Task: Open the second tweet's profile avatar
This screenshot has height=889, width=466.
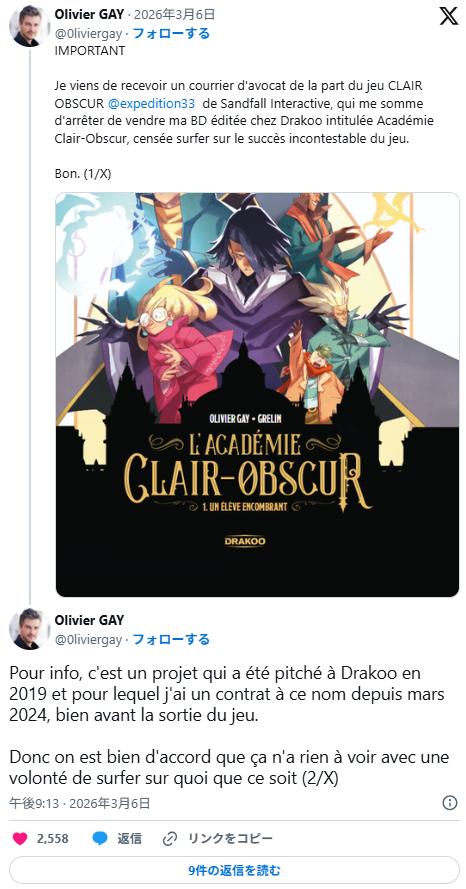Action: [x=28, y=629]
